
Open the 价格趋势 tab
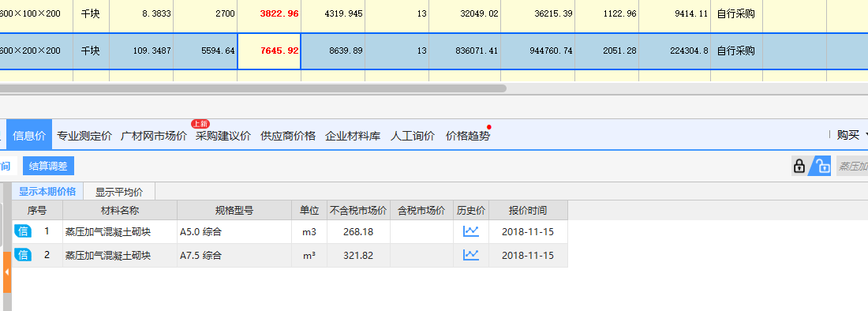[468, 136]
